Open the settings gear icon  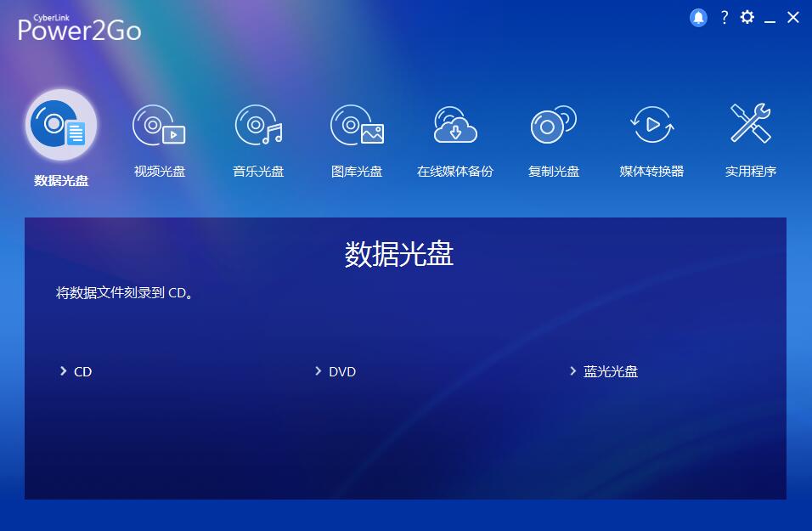pyautogui.click(x=747, y=17)
